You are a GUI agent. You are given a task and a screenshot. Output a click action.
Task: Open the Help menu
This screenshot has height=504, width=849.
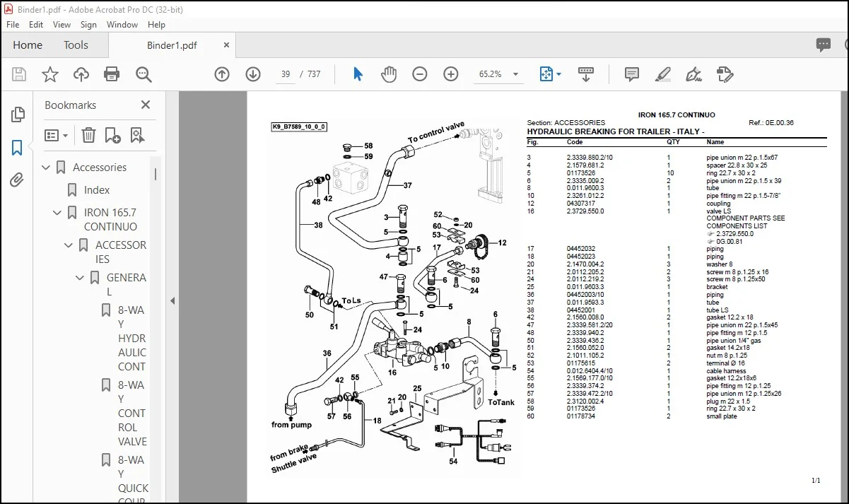point(156,24)
